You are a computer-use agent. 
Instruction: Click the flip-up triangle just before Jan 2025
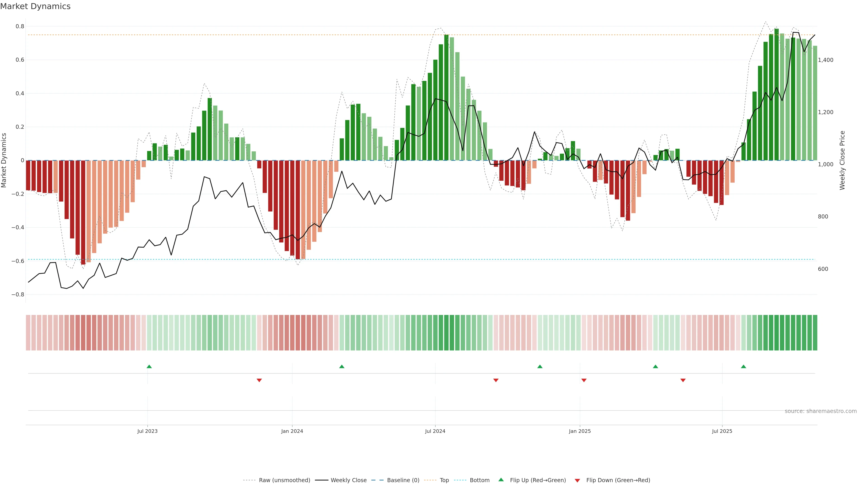[x=540, y=366]
